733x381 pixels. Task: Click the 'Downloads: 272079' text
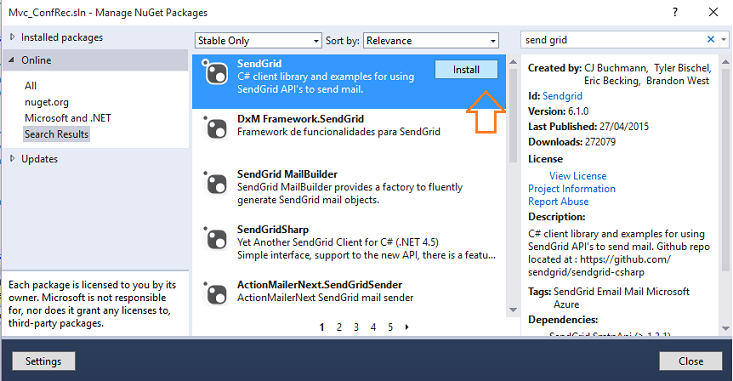572,142
